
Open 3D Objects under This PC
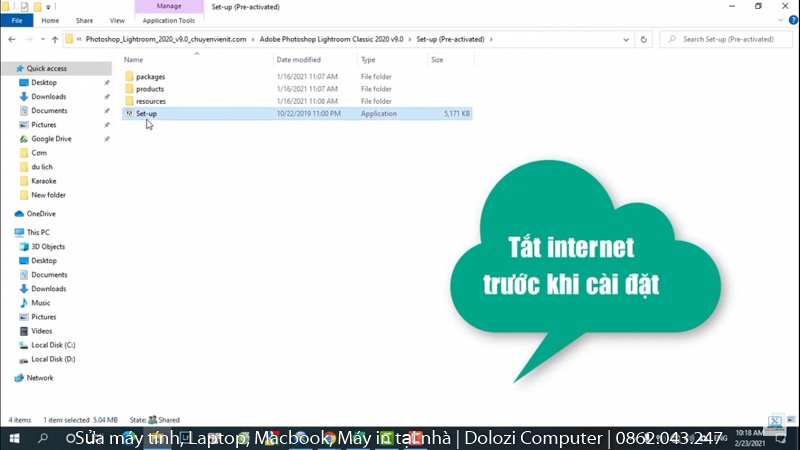(x=48, y=246)
